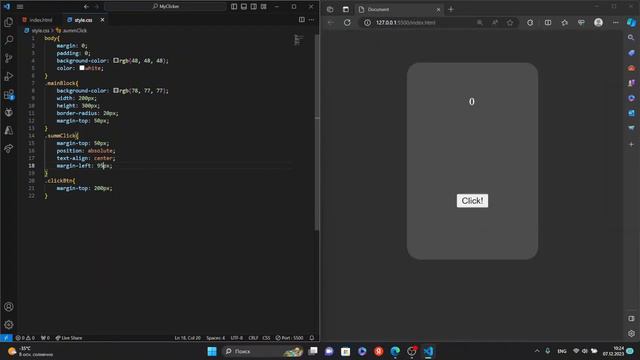
Task: Go back with VS Code navigation arrow
Action: click(x=86, y=7)
